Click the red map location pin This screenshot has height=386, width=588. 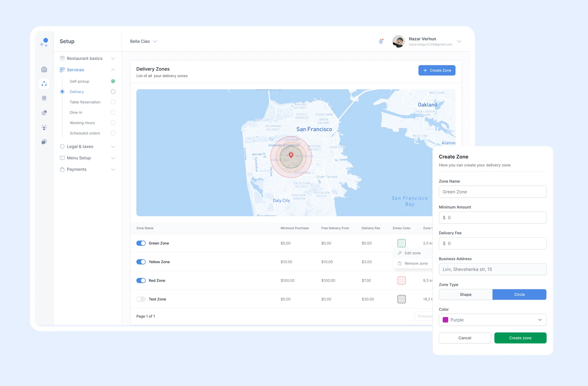coord(291,155)
